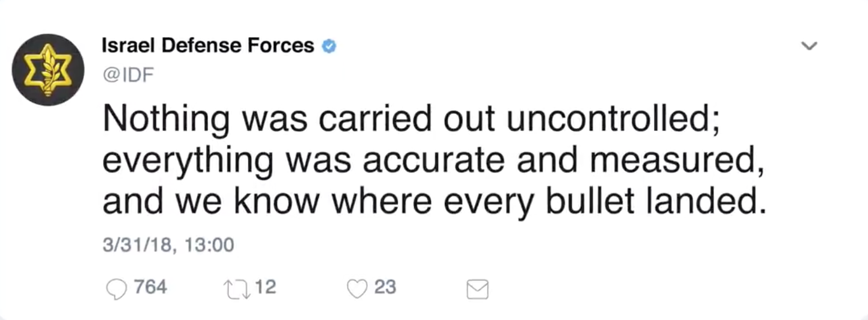Image resolution: width=868 pixels, height=320 pixels.
Task: Open the IDF profile avatar
Action: (x=48, y=70)
